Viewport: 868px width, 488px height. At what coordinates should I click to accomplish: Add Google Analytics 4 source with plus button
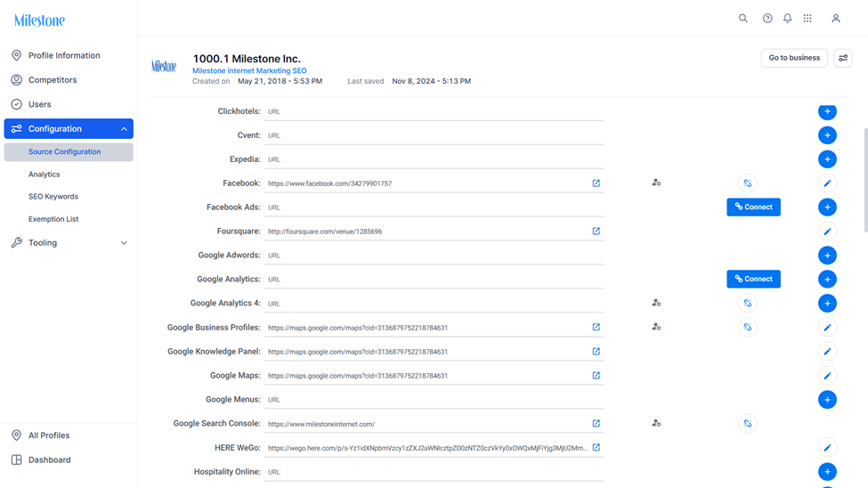827,304
